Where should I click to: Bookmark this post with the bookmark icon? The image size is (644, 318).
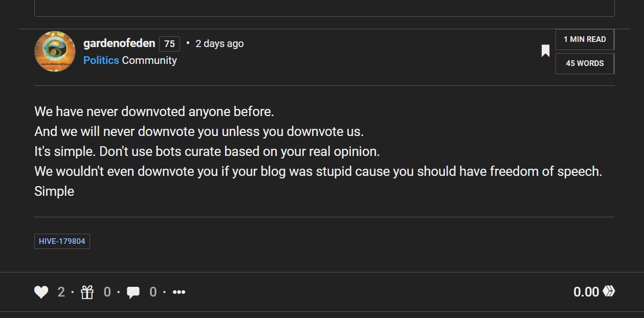click(x=545, y=51)
